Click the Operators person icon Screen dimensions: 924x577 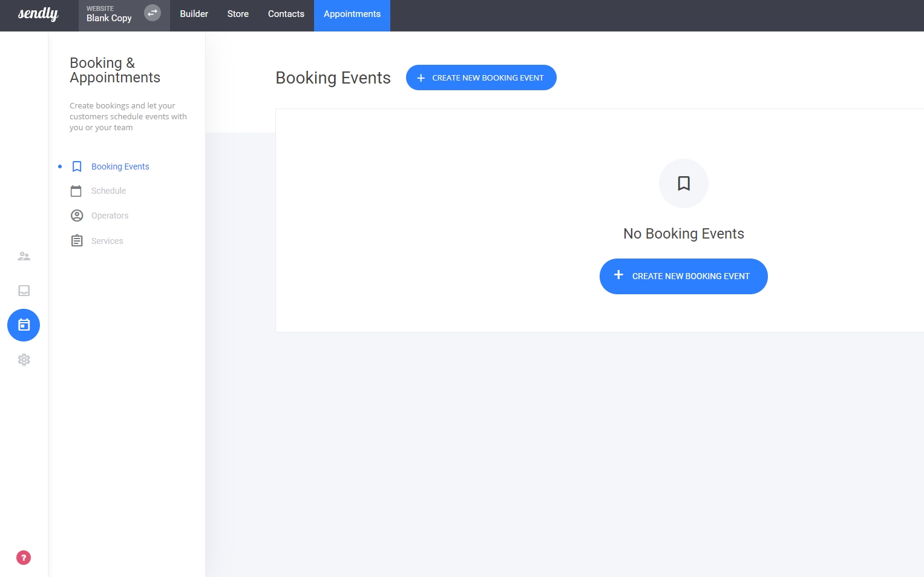[77, 216]
